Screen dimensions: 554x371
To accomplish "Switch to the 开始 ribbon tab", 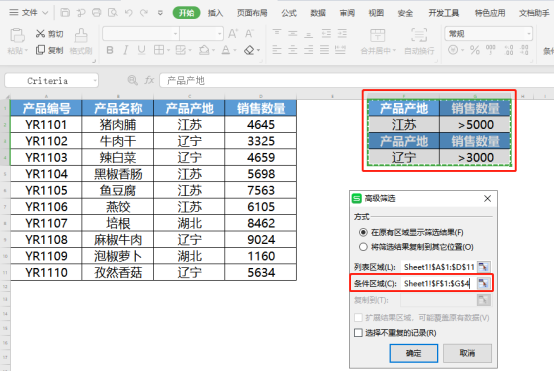I will (x=186, y=13).
